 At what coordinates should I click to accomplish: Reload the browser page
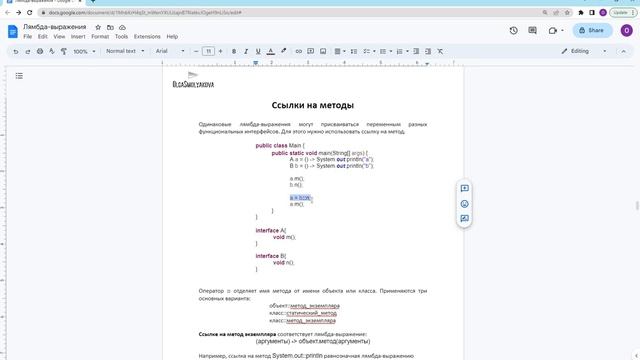[x=29, y=13]
